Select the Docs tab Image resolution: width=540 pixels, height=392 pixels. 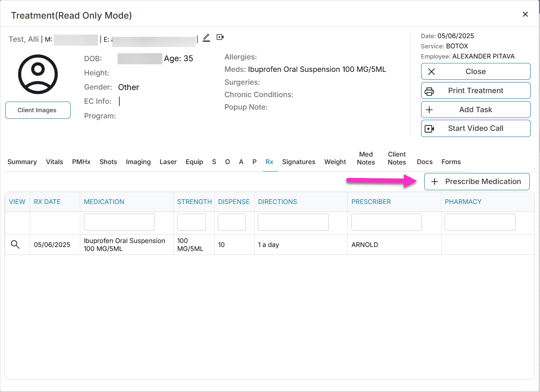(424, 162)
